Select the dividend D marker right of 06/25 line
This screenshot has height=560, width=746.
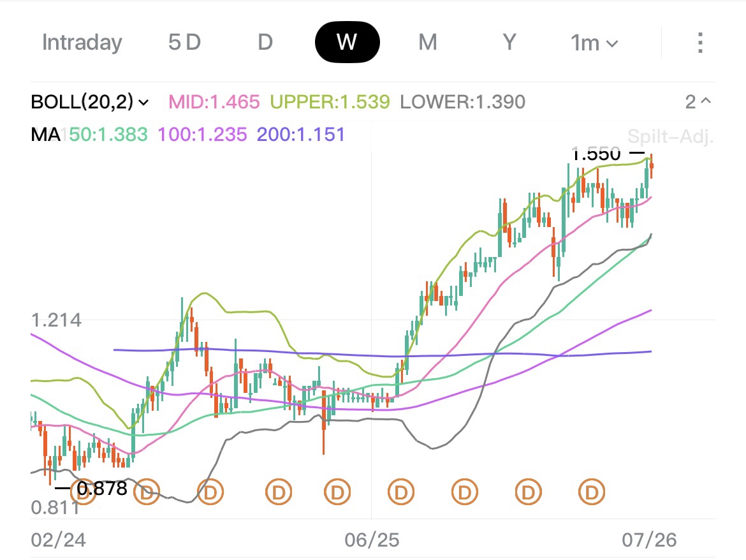[401, 492]
